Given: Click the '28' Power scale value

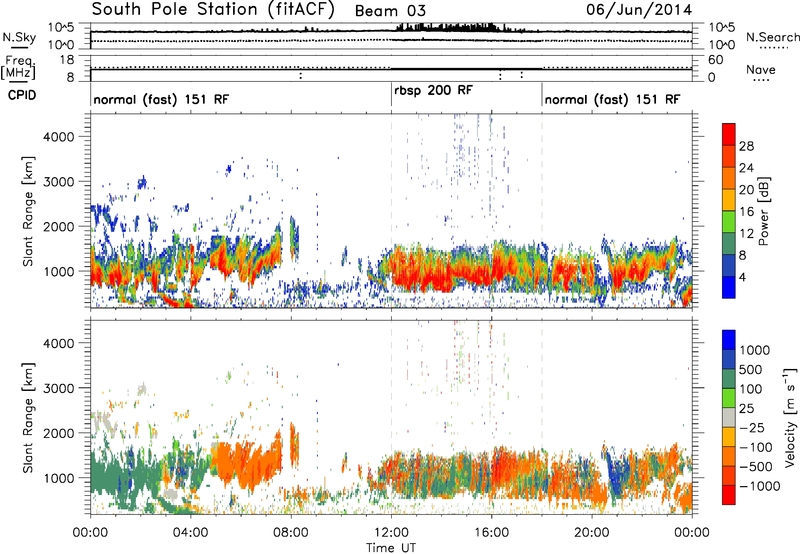Looking at the screenshot, I should tap(746, 146).
